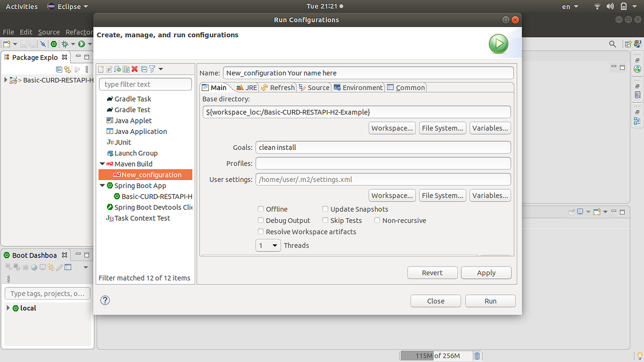This screenshot has width=644, height=362.
Task: Click the Close button in dialog
Action: (436, 301)
